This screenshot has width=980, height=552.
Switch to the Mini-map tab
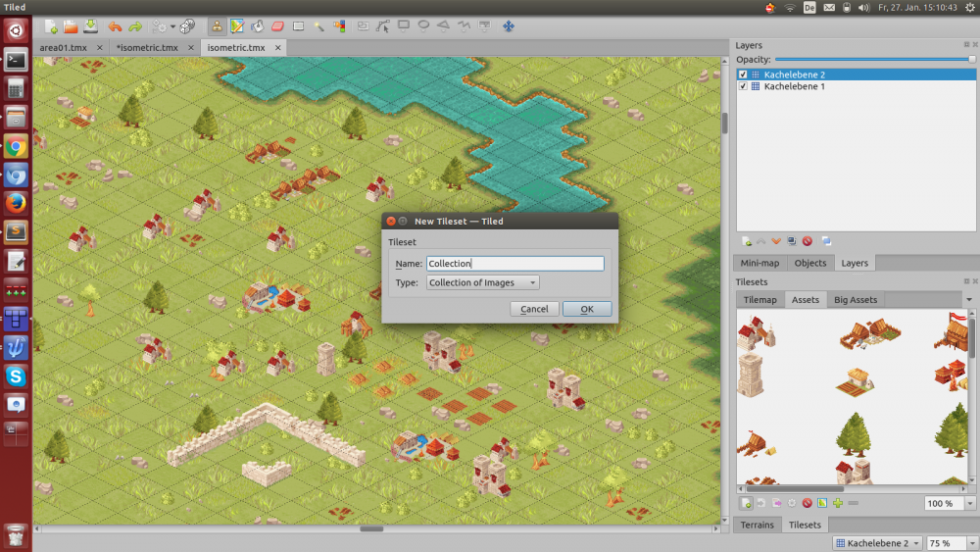pos(759,263)
